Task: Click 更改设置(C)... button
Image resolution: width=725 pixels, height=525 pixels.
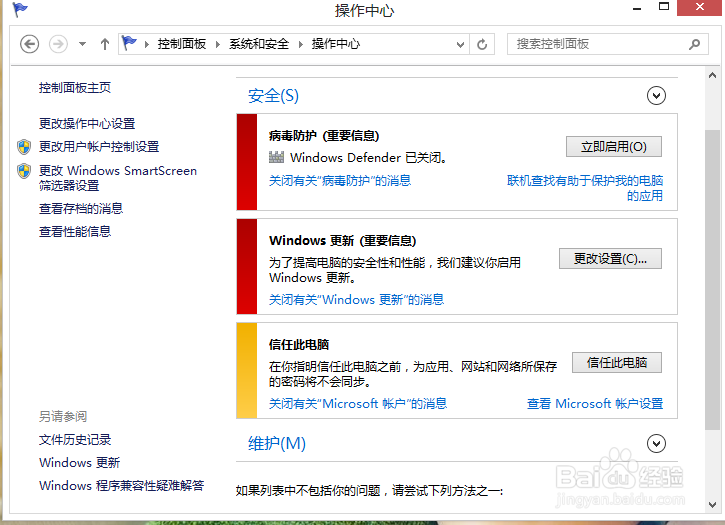Action: [610, 259]
